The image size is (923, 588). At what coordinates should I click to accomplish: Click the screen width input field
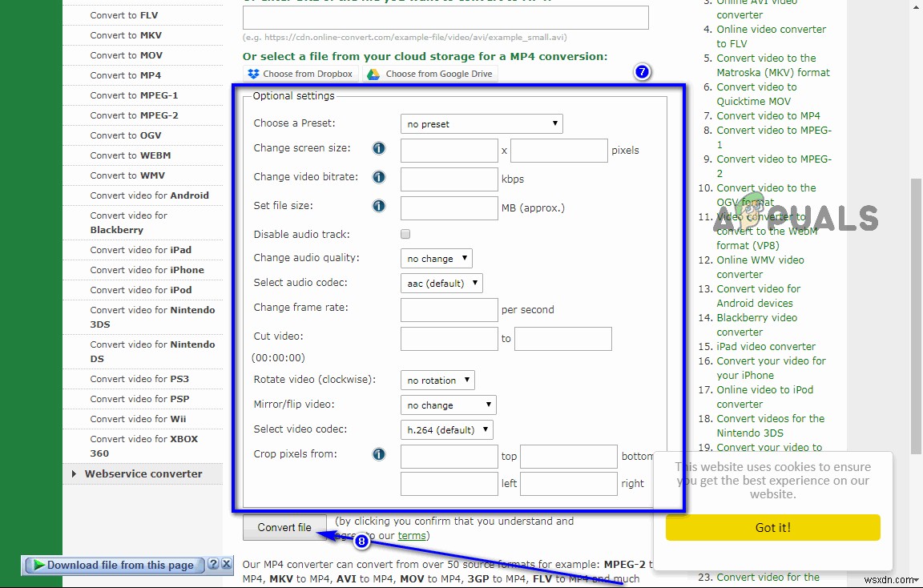point(449,151)
